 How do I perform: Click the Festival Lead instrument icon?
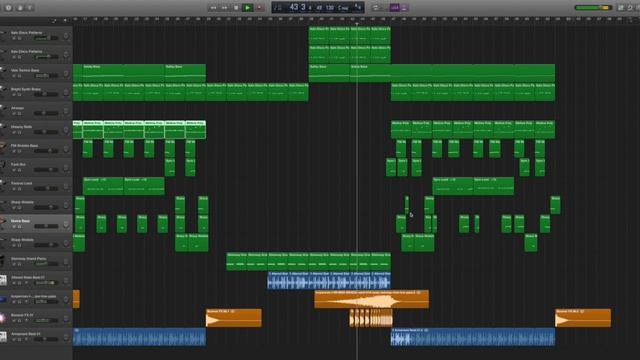3,187
